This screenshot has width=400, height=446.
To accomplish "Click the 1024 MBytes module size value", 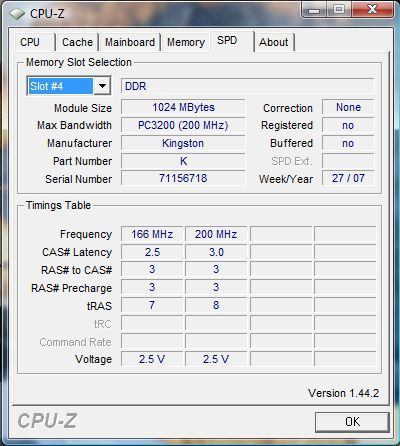I will point(183,107).
